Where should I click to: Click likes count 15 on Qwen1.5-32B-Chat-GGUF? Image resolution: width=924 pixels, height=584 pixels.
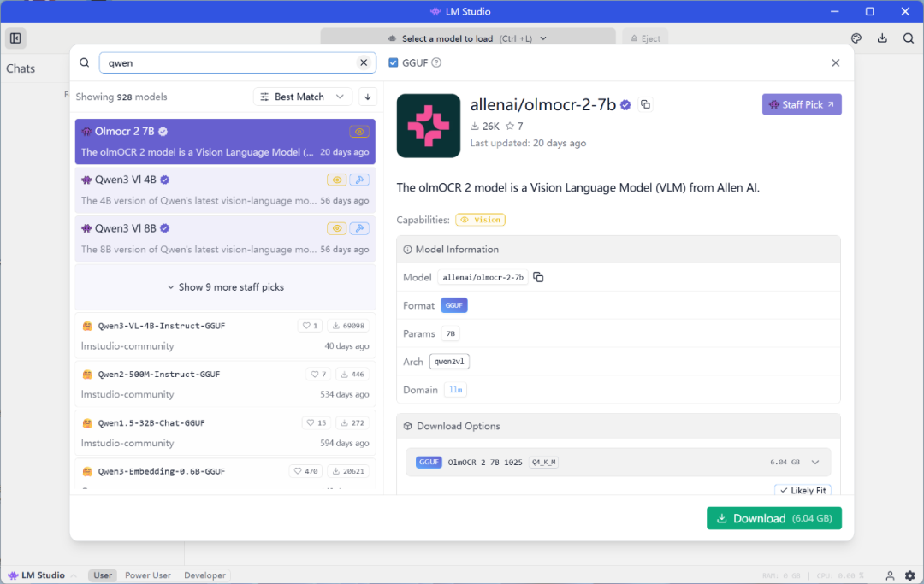click(317, 422)
